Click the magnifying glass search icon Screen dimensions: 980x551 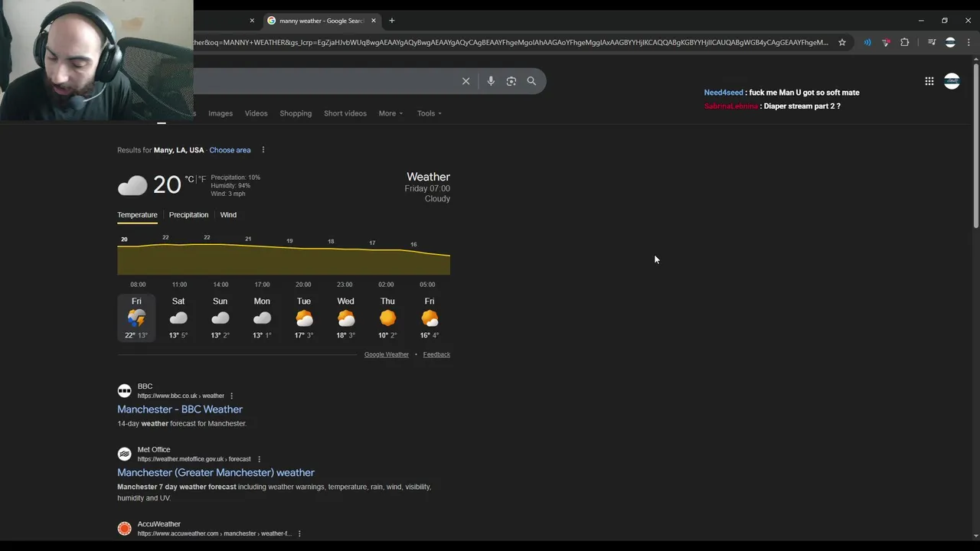531,81
